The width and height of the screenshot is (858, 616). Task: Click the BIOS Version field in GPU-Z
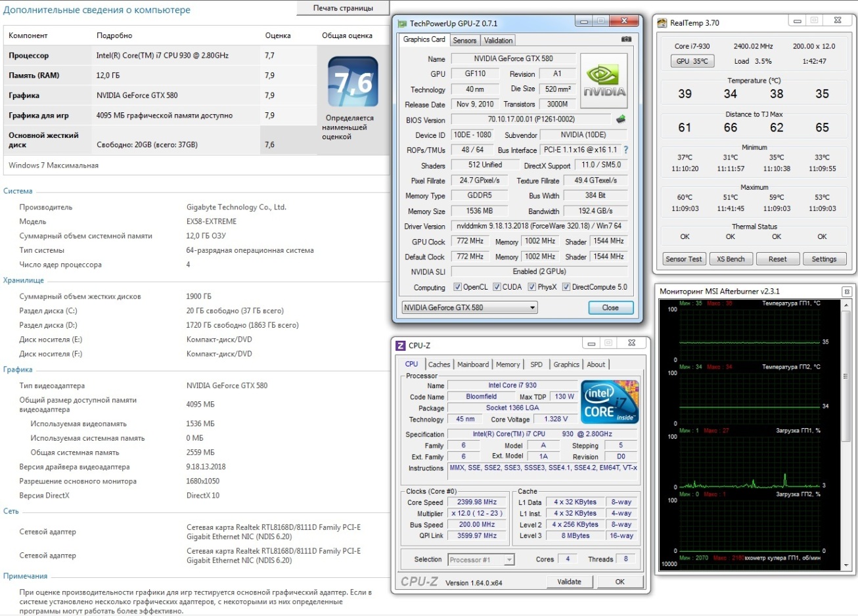tap(531, 120)
